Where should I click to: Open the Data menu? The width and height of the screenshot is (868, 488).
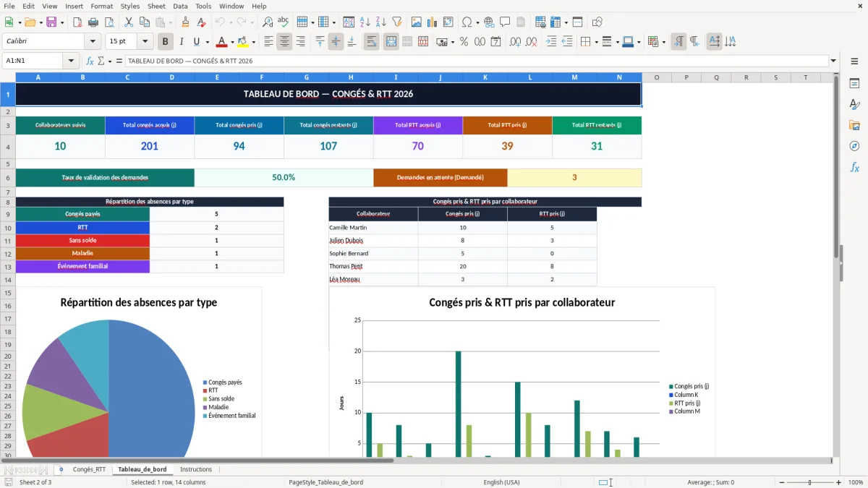180,6
